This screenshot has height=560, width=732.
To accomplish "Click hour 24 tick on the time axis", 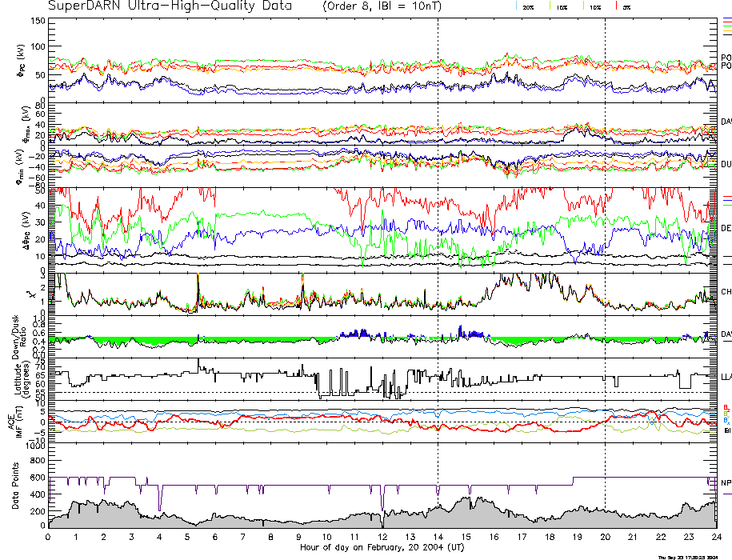I will click(716, 538).
